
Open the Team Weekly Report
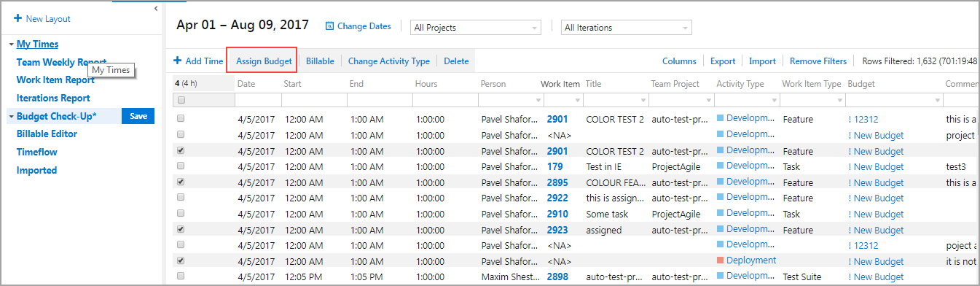pos(61,62)
